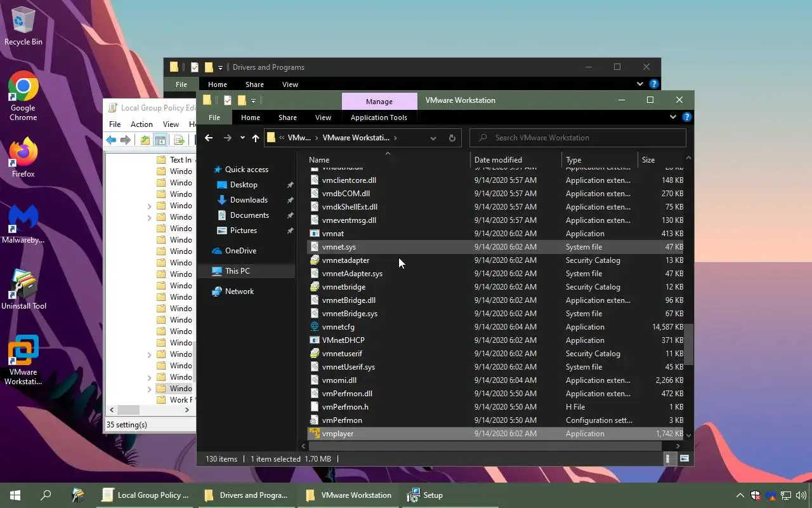Open volume control tray icon

[801, 495]
